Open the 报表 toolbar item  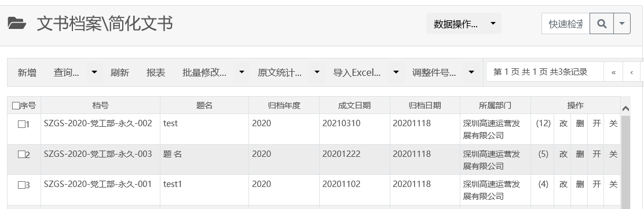(x=156, y=73)
